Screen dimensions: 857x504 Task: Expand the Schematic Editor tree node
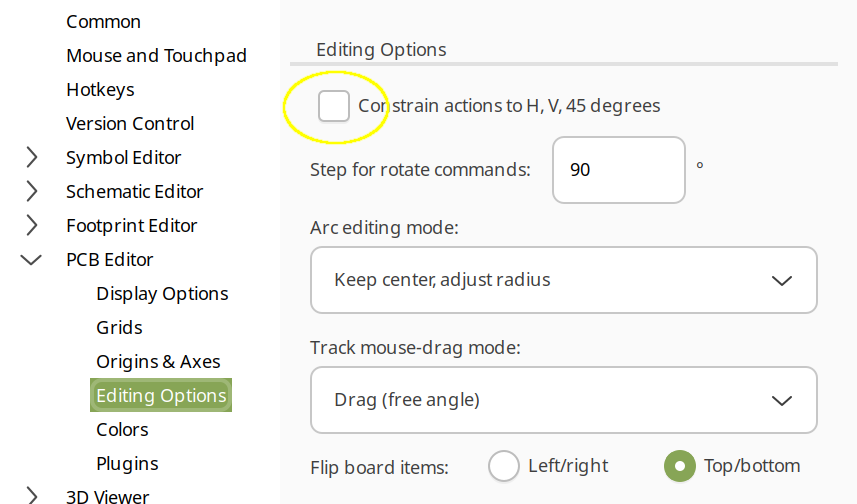tap(32, 191)
